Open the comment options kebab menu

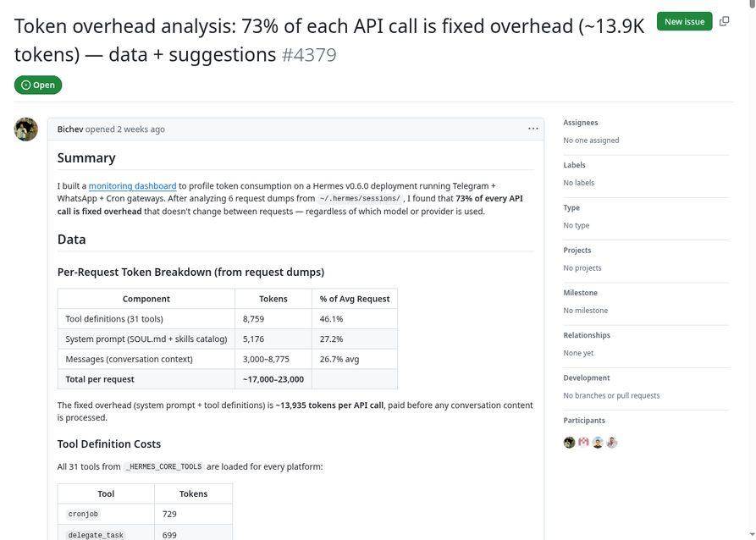tap(533, 128)
